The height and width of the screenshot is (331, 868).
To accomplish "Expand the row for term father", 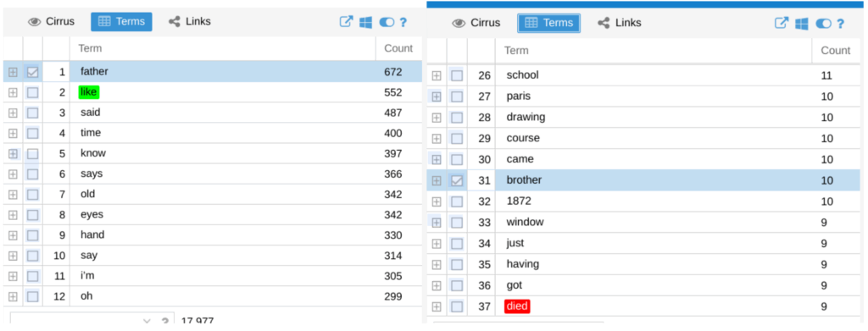I will click(x=13, y=72).
